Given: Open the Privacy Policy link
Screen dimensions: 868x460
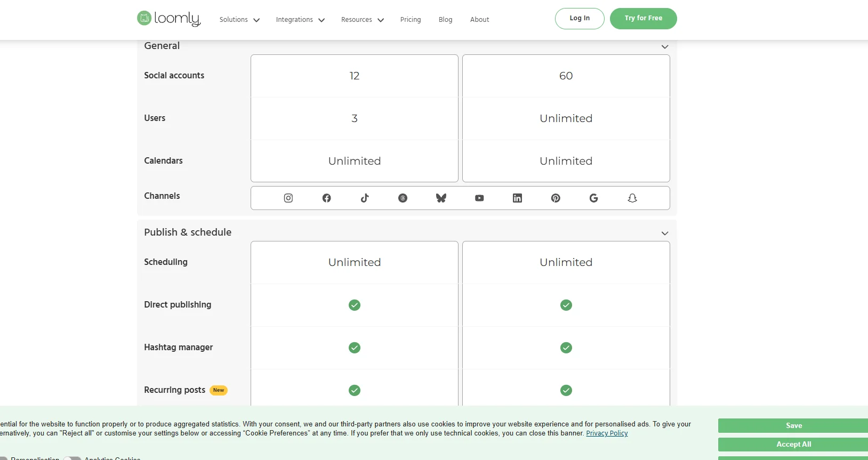Looking at the screenshot, I should [x=607, y=433].
